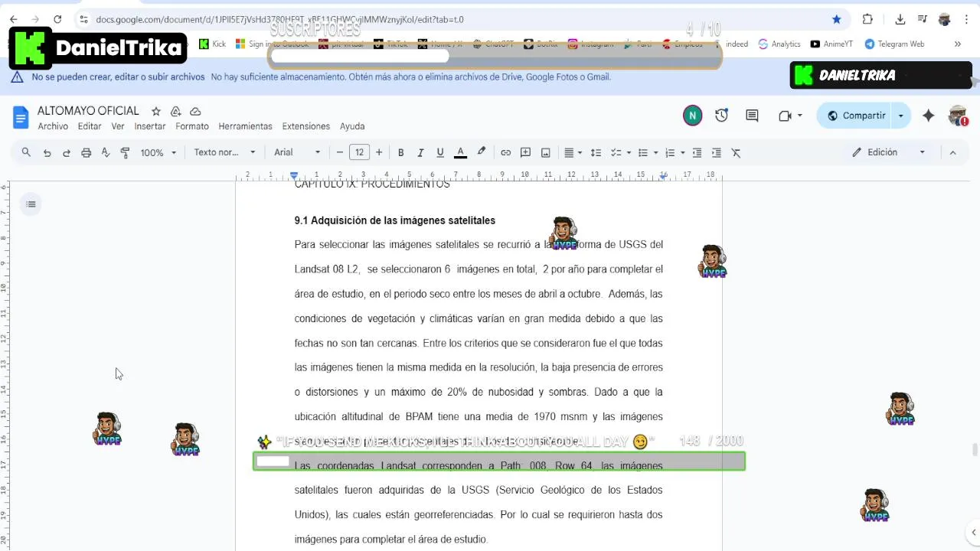Toggle the bookmark star in address bar
The width and height of the screenshot is (980, 551).
837,19
